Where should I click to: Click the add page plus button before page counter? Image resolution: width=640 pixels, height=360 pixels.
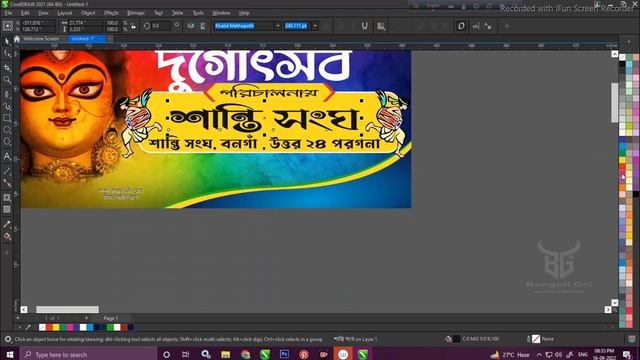click(x=18, y=318)
